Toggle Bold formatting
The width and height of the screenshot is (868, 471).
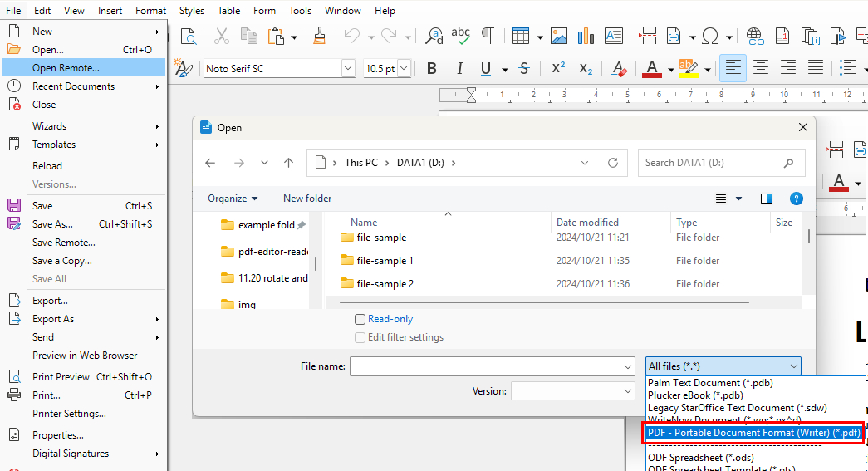432,69
